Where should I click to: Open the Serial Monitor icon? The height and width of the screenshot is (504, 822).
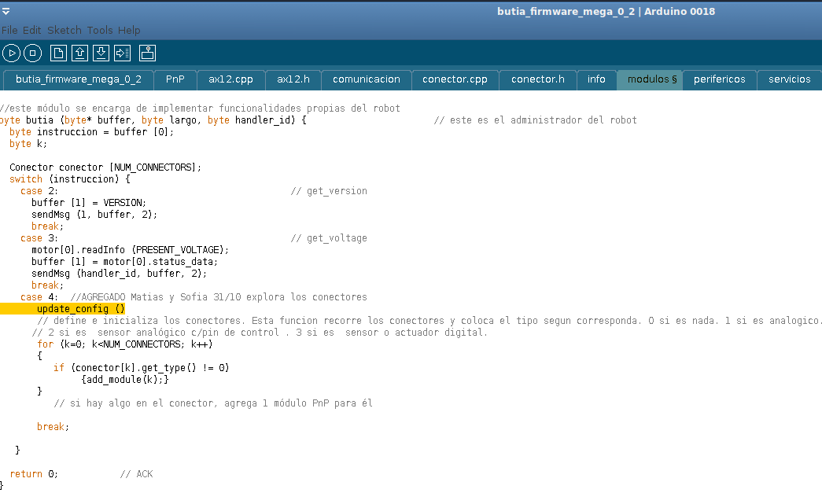(x=148, y=53)
